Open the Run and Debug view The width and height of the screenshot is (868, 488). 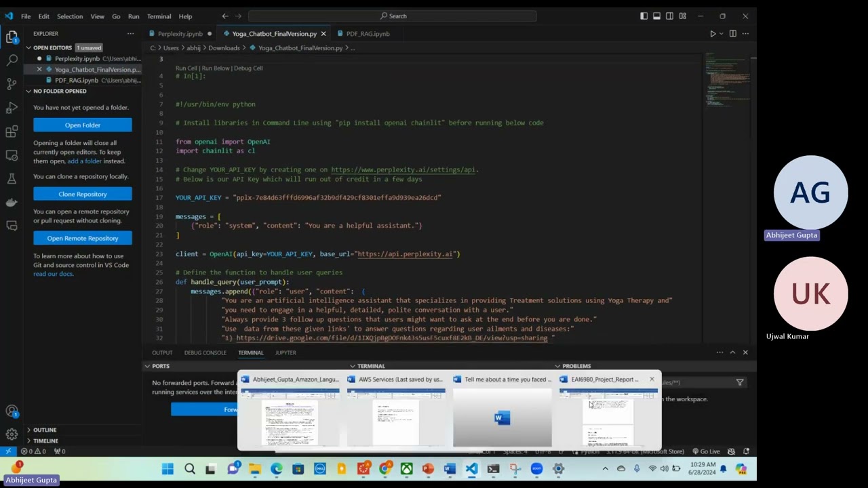click(x=12, y=108)
